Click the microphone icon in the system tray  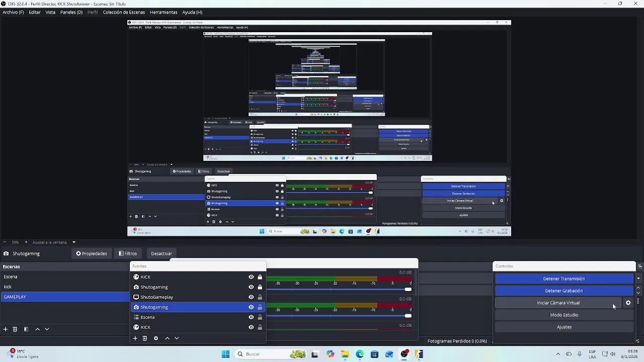point(580,354)
